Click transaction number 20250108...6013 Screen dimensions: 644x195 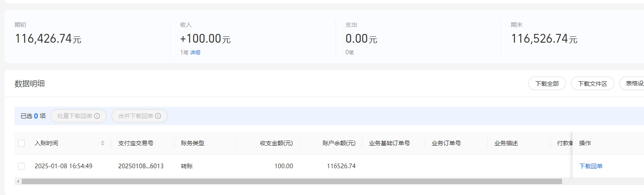141,166
